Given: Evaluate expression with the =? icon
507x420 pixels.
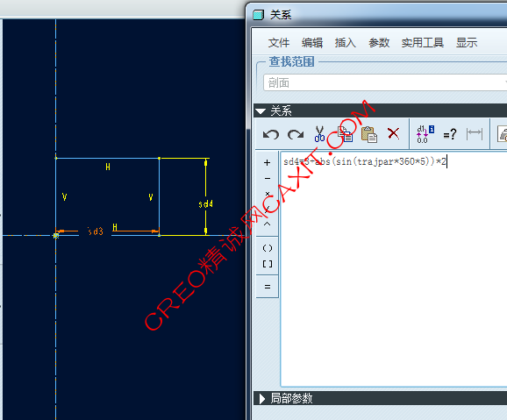Looking at the screenshot, I should tap(450, 134).
